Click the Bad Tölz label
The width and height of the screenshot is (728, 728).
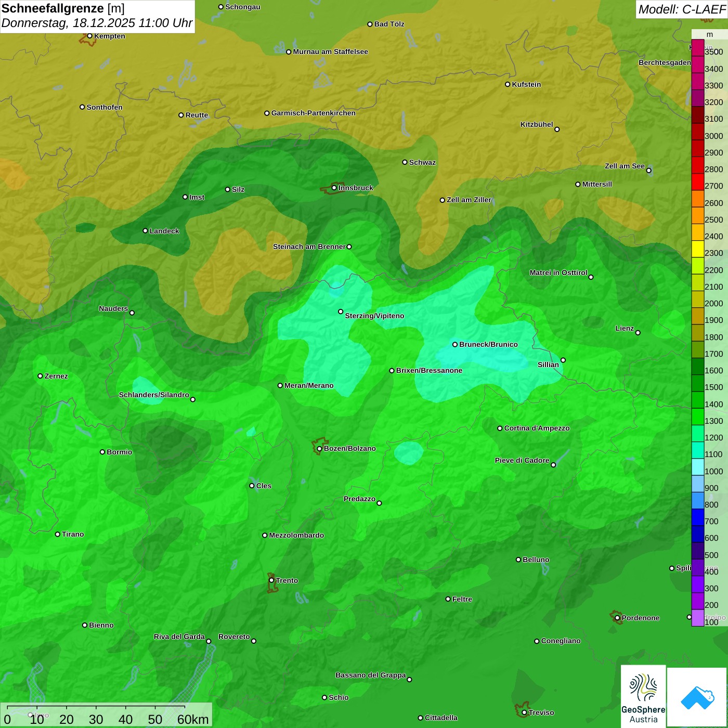389,24
